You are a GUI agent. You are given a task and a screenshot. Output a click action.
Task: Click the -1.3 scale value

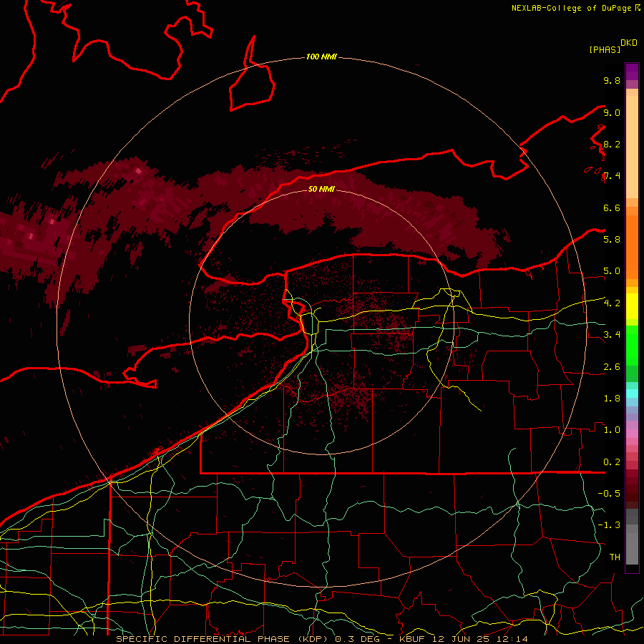click(x=609, y=525)
